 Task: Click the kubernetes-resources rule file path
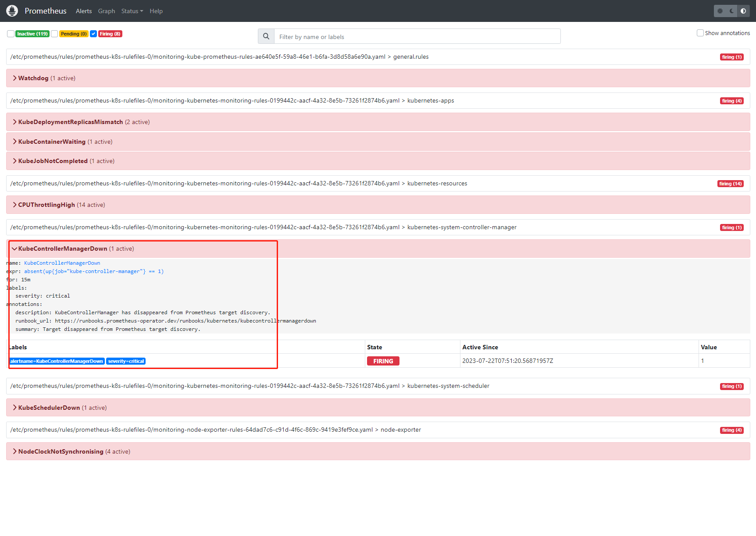(239, 183)
